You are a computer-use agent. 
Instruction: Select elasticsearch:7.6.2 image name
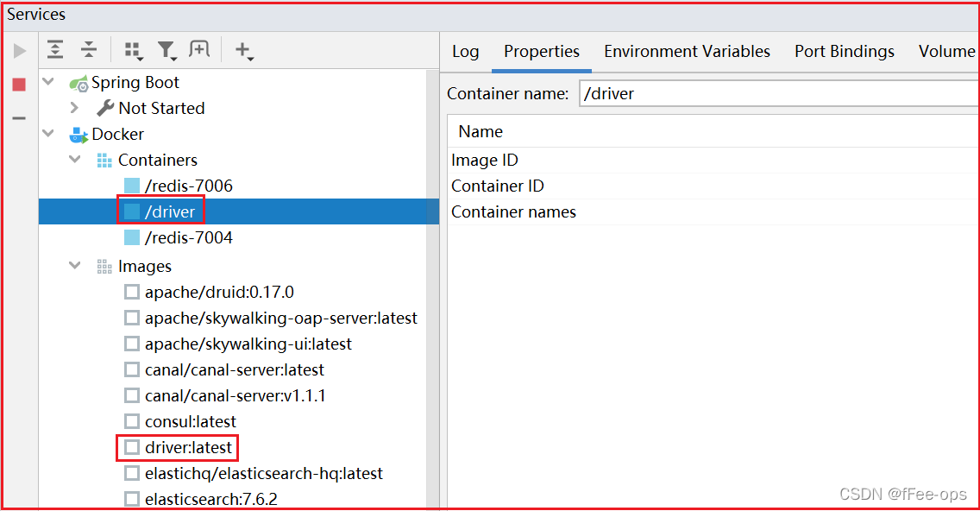pyautogui.click(x=211, y=499)
